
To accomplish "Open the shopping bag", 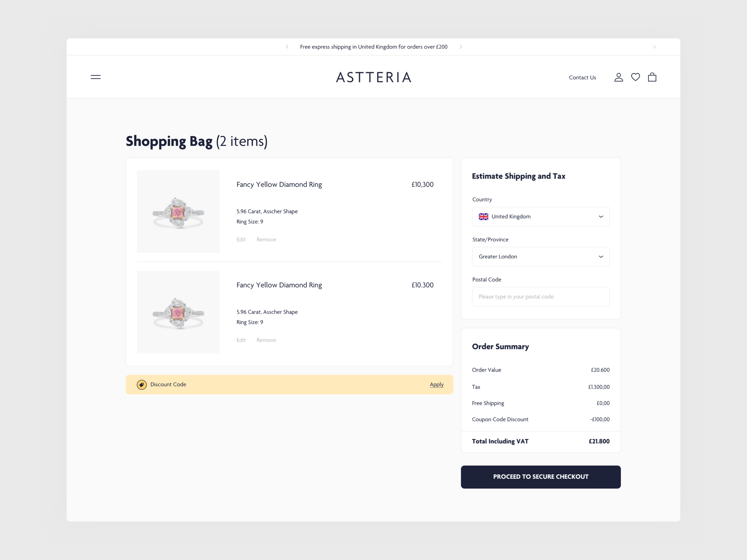I will [652, 77].
